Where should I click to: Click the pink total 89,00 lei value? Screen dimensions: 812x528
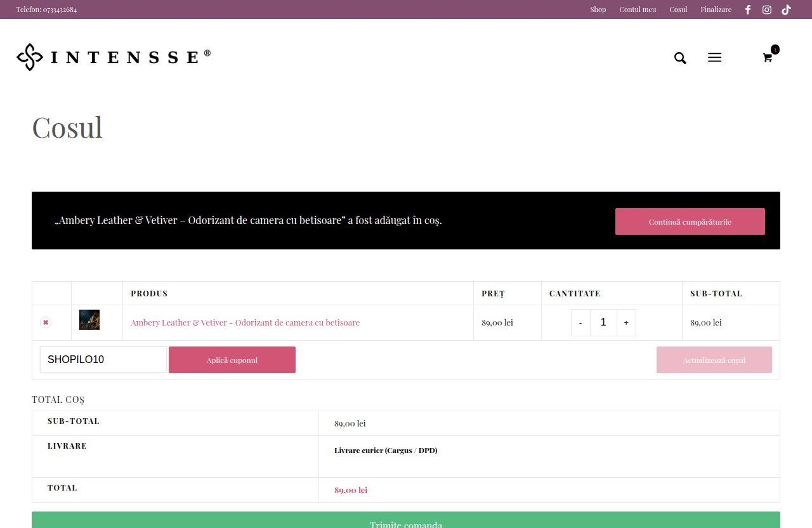tap(351, 490)
